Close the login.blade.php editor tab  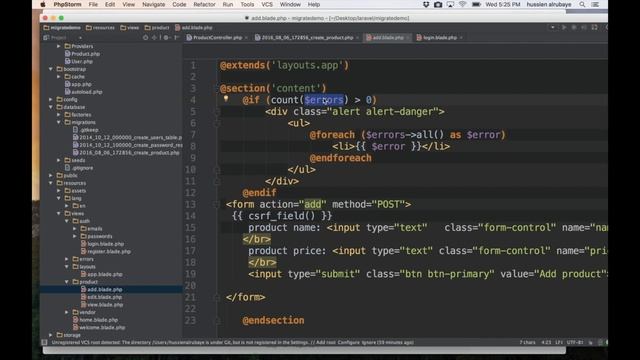click(x=461, y=38)
